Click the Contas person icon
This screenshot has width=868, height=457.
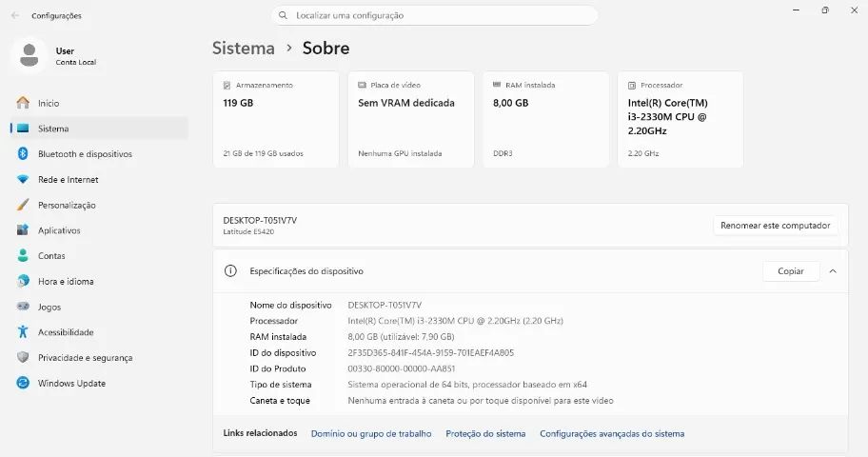click(23, 255)
